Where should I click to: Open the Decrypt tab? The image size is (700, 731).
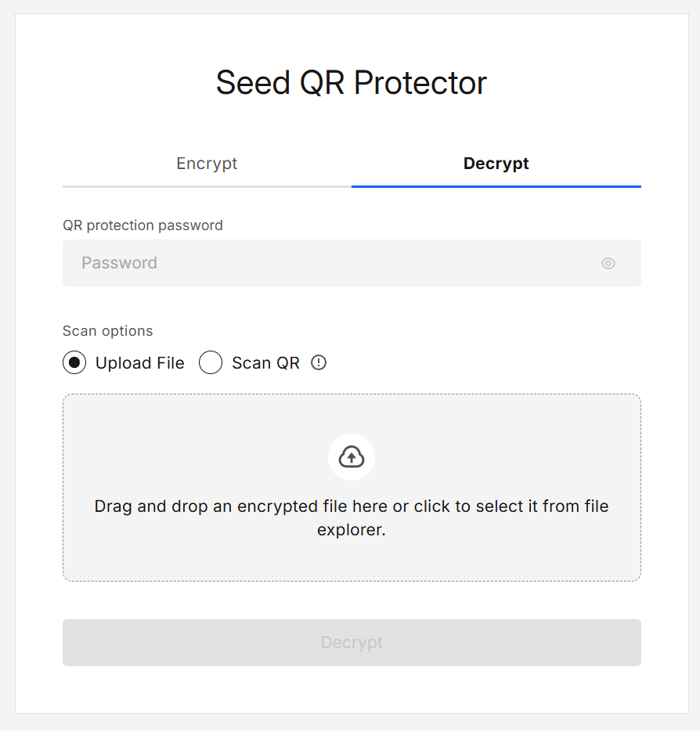pos(496,164)
